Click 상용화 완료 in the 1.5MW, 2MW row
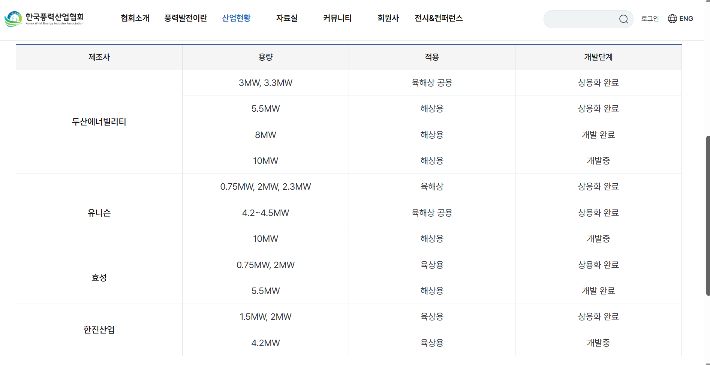The width and height of the screenshot is (710, 365). point(598,317)
